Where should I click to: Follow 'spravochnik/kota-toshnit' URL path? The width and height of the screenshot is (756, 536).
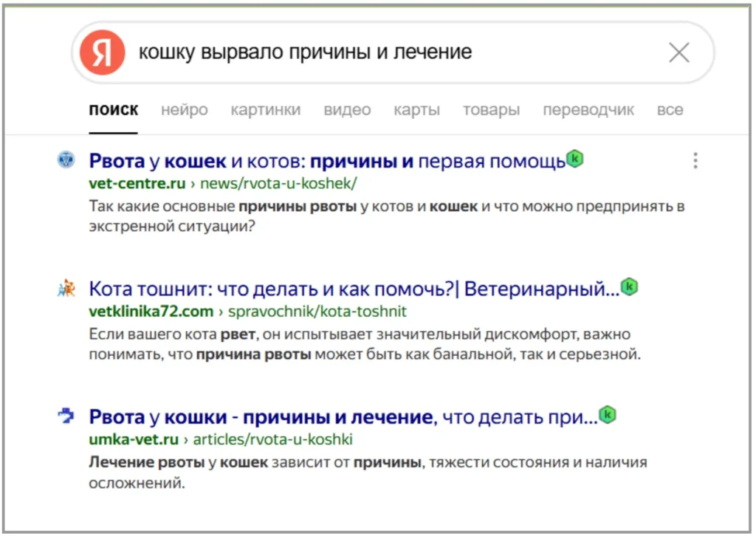317,312
